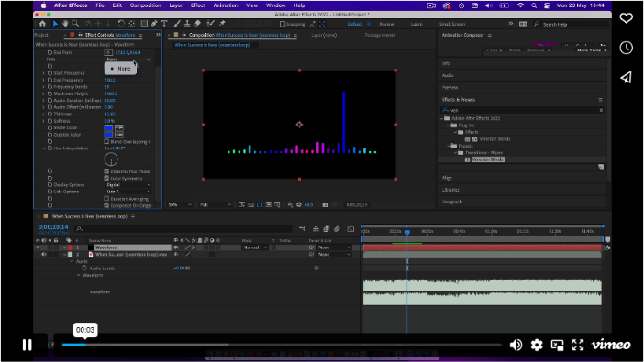Screen dimensions: 644x362
Task: Toggle Composite On Original checkbox
Action: pyautogui.click(x=106, y=205)
